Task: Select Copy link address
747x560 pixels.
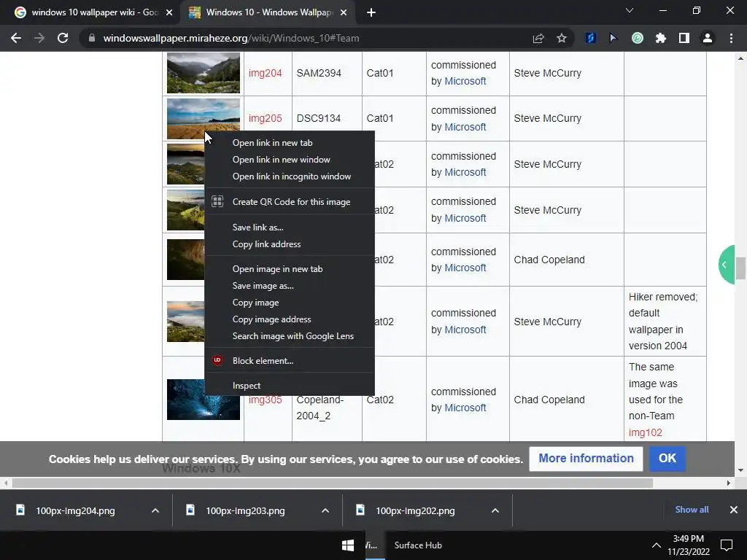Action: 289,244
